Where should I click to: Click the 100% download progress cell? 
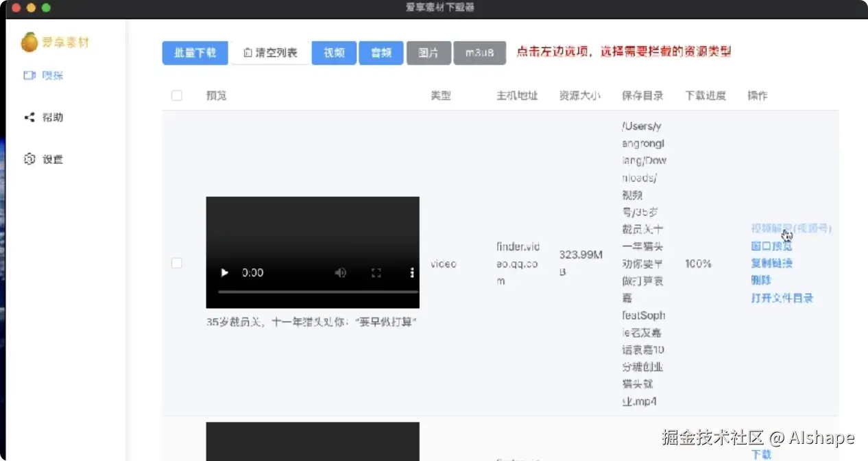[698, 263]
